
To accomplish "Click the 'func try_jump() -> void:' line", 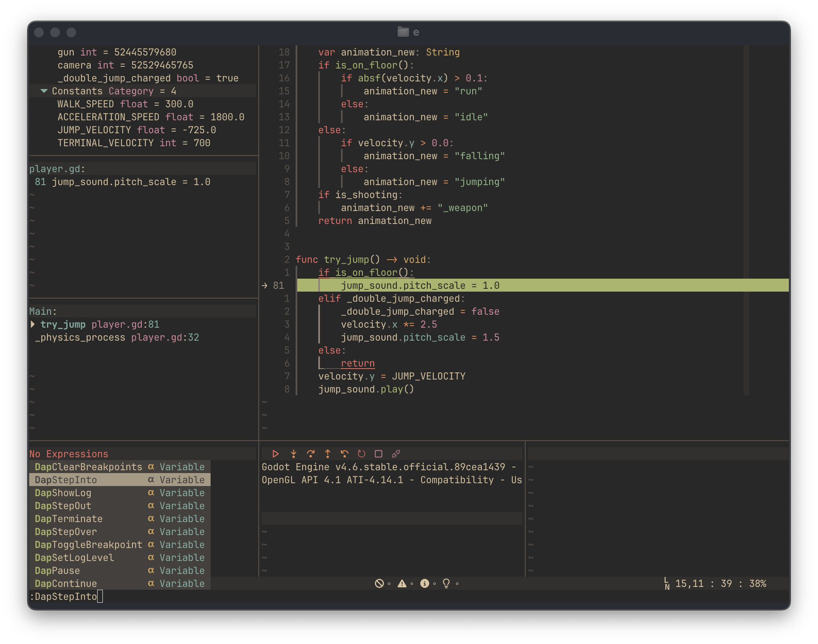I will click(x=363, y=259).
